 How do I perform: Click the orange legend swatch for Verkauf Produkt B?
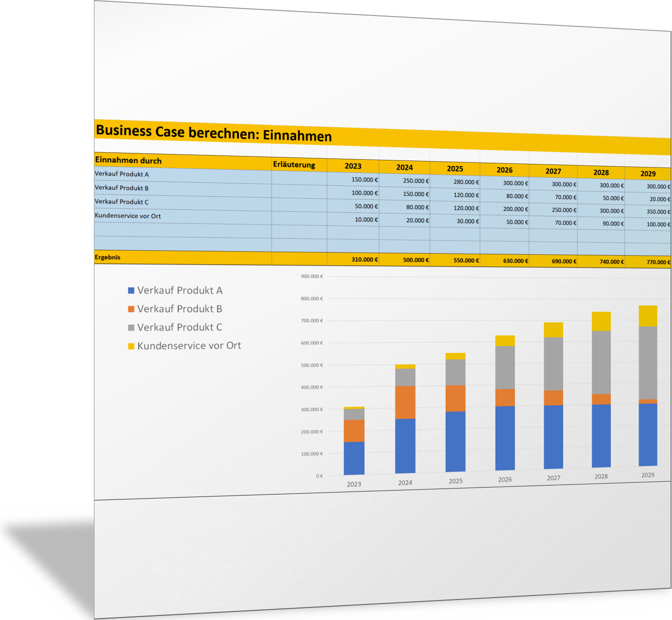pos(131,309)
